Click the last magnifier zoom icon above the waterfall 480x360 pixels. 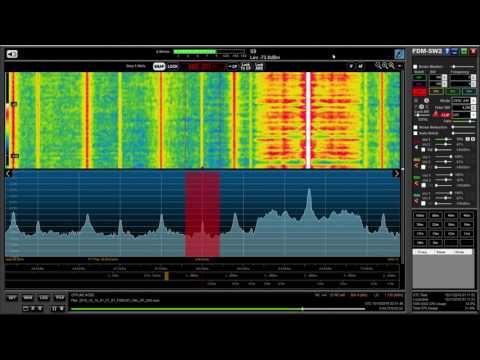coord(392,65)
